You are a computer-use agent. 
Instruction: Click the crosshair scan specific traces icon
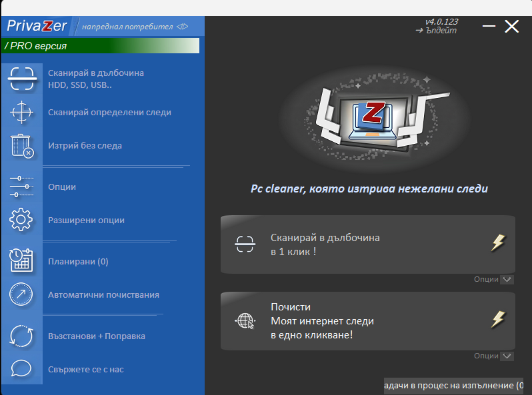tap(21, 112)
